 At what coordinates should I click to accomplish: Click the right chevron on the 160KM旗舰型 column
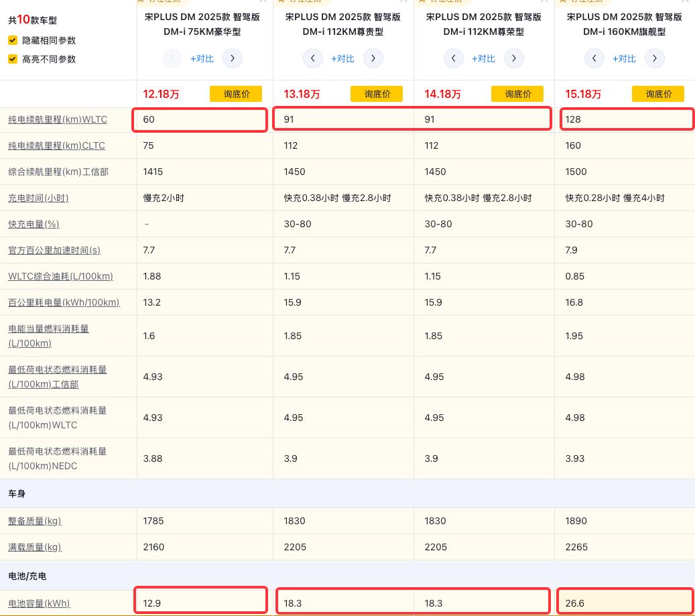[655, 58]
